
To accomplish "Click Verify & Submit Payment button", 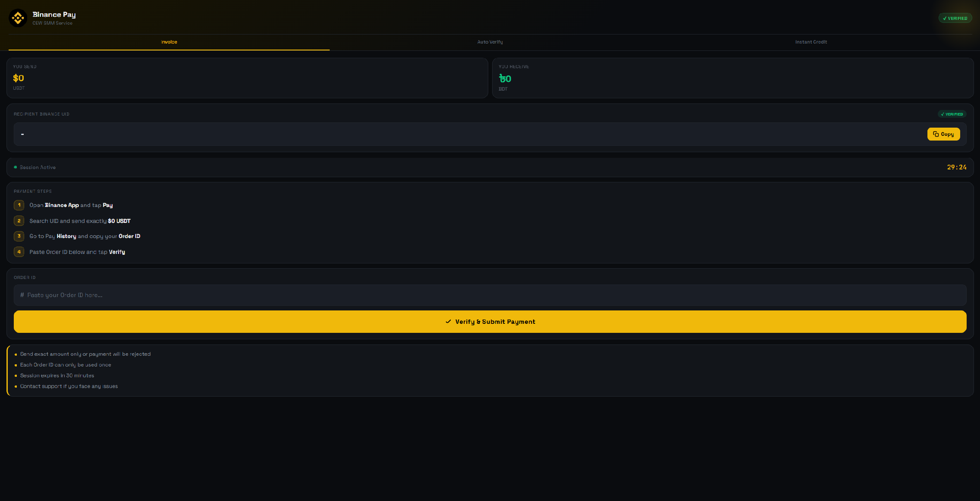I will (490, 322).
